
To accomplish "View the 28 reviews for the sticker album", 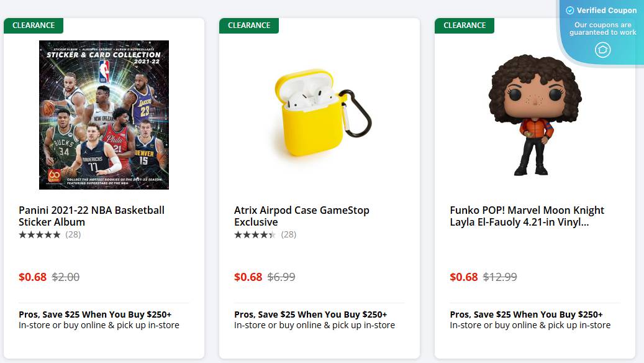I will tap(74, 235).
